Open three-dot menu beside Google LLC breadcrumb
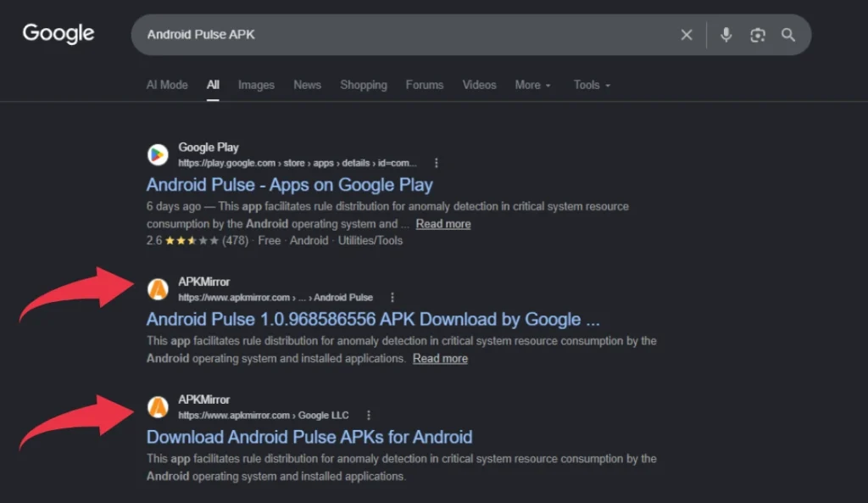868x503 pixels. [369, 415]
